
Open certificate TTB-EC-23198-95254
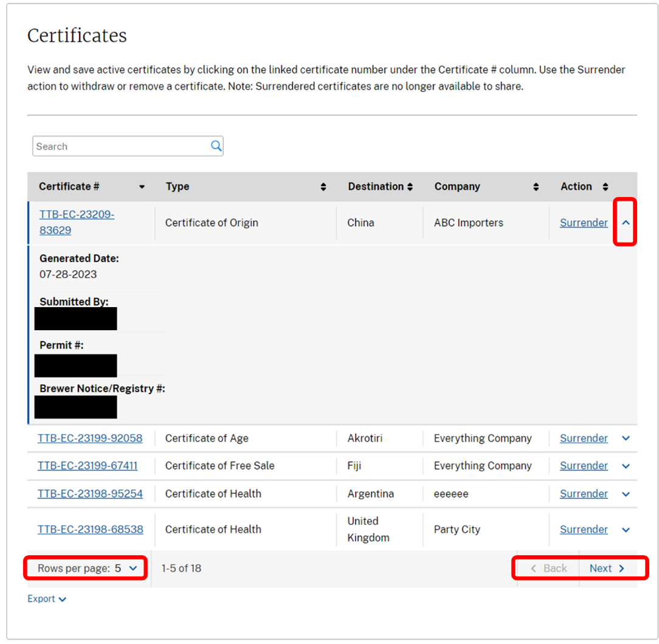coord(90,494)
